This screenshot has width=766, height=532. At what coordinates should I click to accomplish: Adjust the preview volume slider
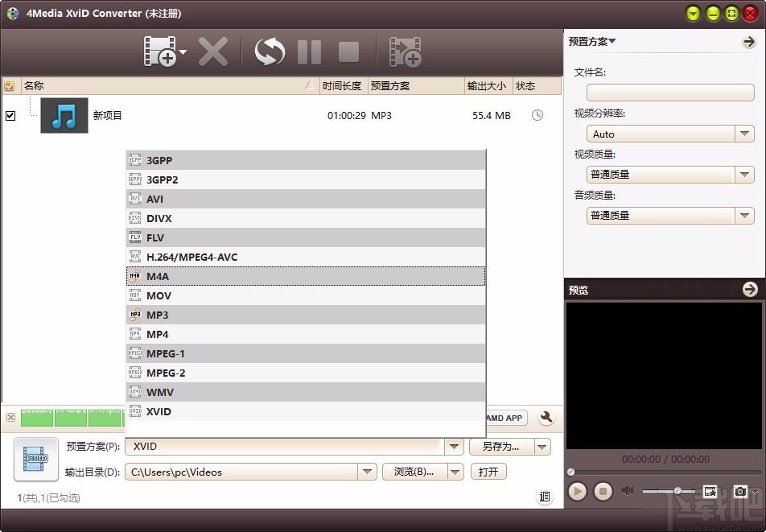(x=669, y=490)
